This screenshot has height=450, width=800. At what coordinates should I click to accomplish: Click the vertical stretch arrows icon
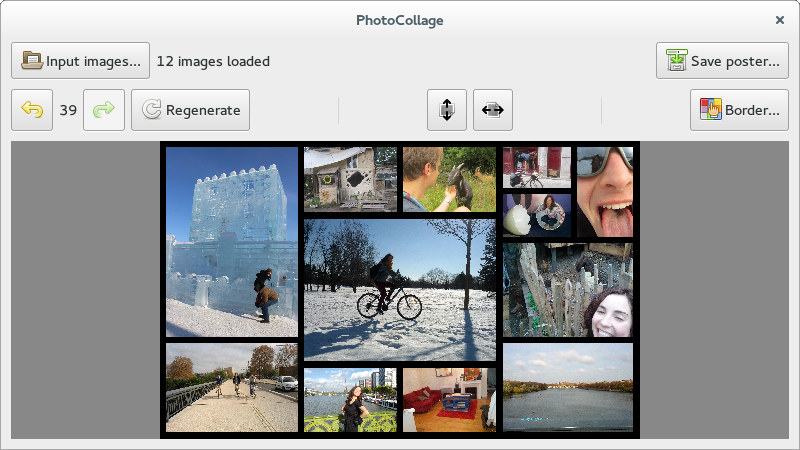click(x=446, y=110)
